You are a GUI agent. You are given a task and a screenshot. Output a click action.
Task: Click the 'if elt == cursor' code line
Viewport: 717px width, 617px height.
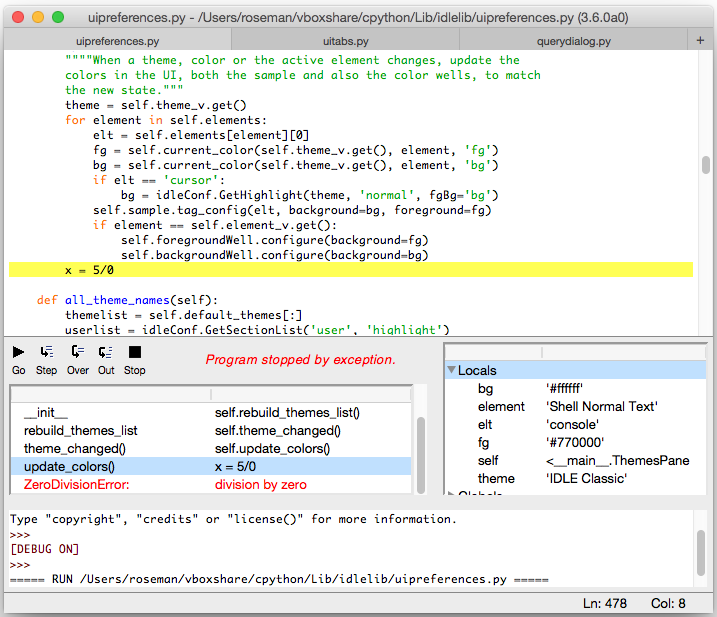[159, 180]
